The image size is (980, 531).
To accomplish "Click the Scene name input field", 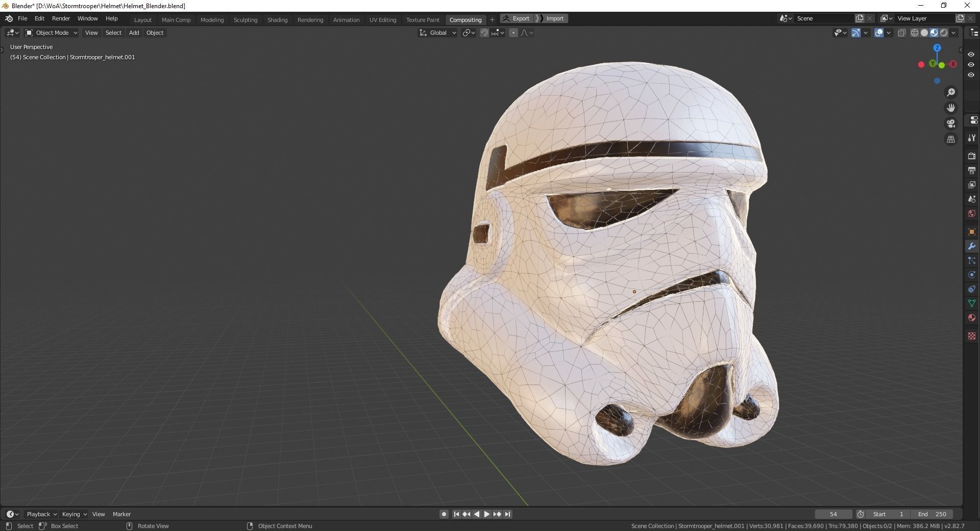I will pos(824,18).
